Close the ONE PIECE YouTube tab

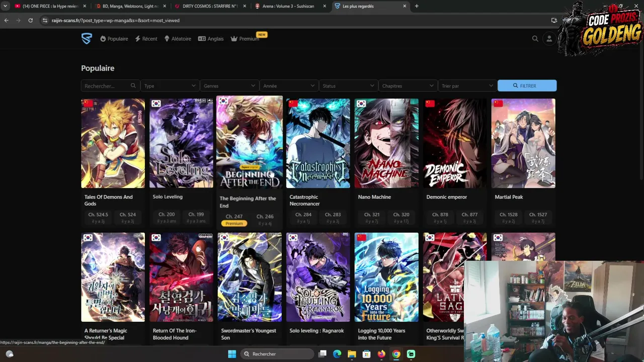click(x=85, y=6)
